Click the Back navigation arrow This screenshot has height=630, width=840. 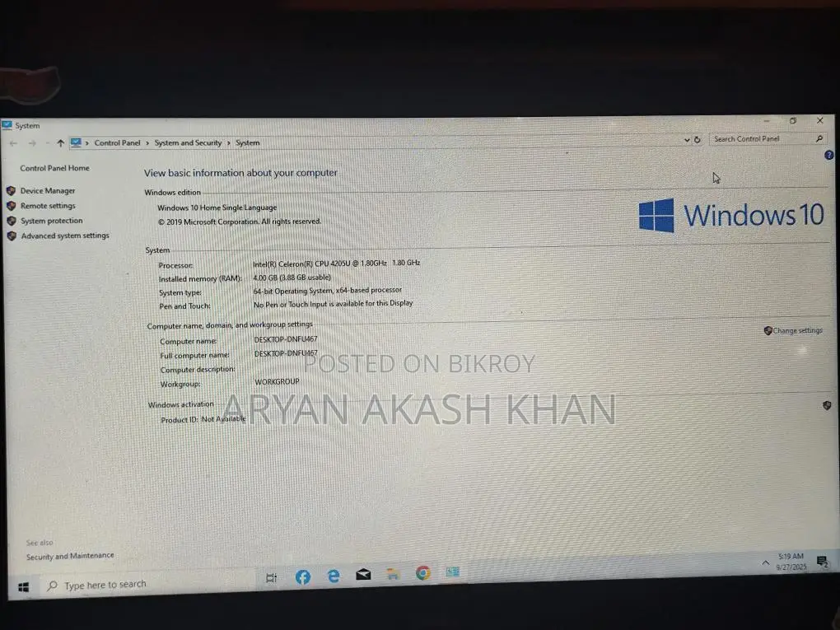[x=13, y=143]
